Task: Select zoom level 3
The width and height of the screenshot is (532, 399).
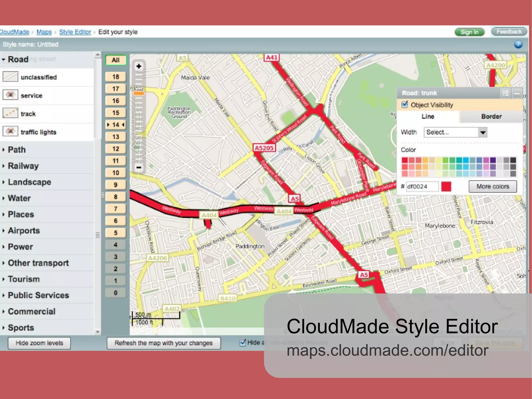Action: click(x=116, y=257)
